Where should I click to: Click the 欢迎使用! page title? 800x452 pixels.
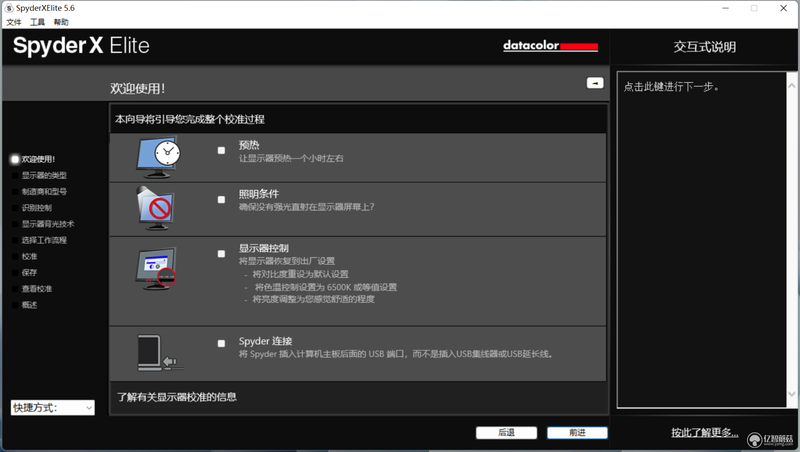[x=137, y=88]
